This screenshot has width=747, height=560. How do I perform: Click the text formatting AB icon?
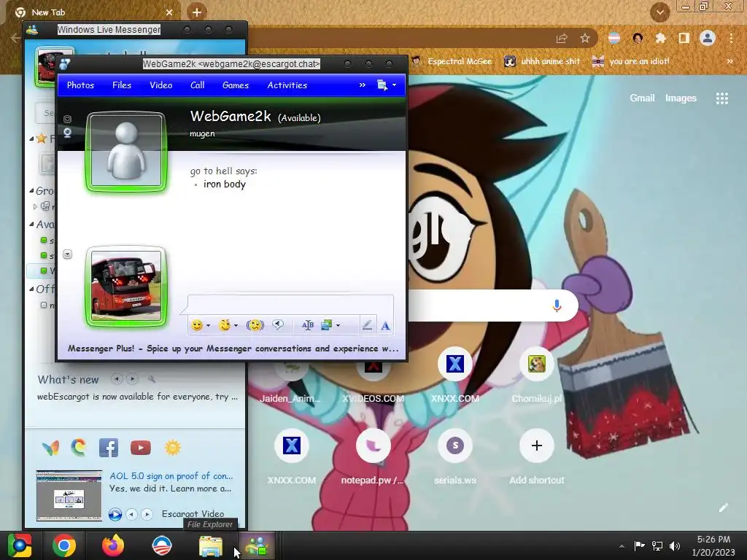tap(308, 325)
